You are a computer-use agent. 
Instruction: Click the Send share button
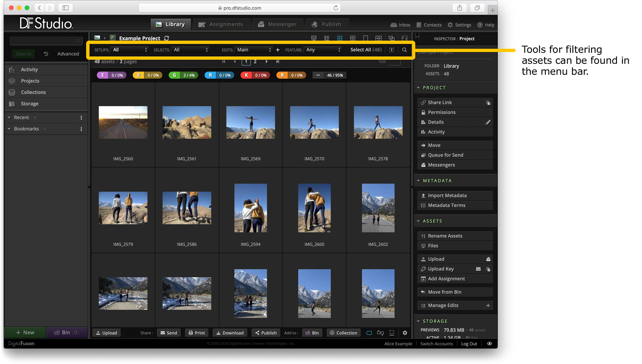point(169,333)
